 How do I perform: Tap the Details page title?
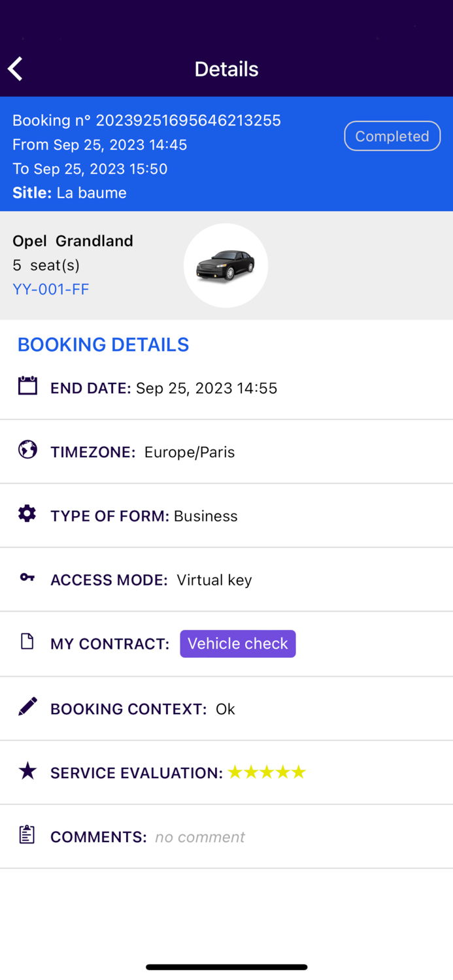[226, 69]
